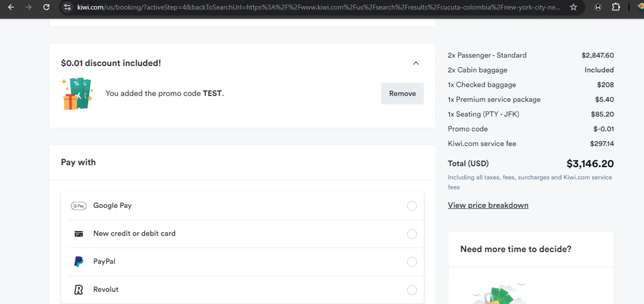This screenshot has height=304, width=644.
Task: Choose the PayPal payment radio button
Action: coord(412,262)
